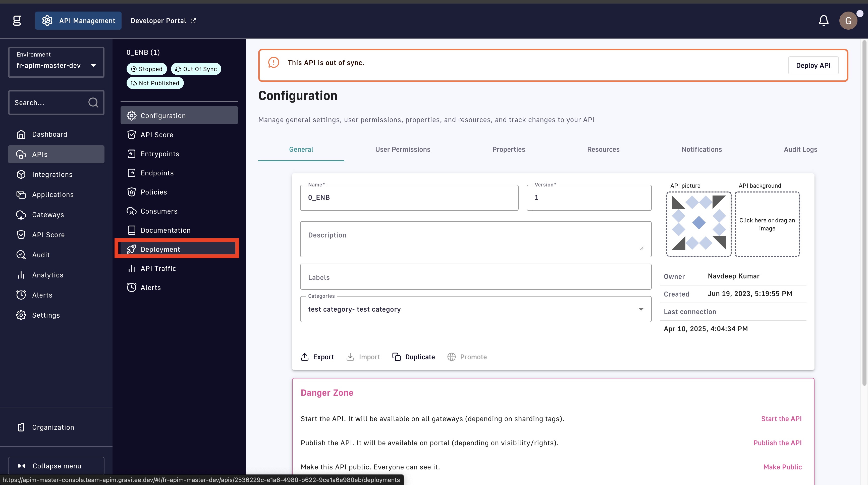Viewport: 868px width, 485px height.
Task: Click the Start the API link
Action: (781, 419)
